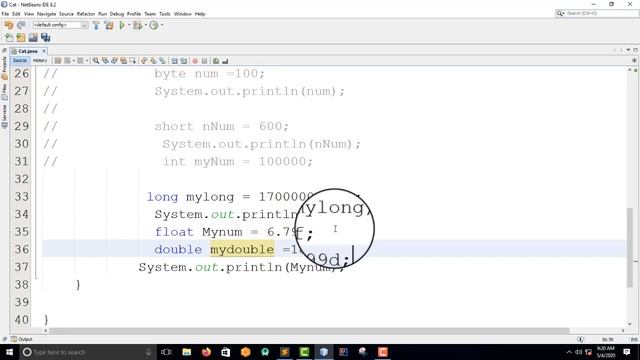Click the Redo arrow in the main toolbar
The width and height of the screenshot is (640, 360).
(21, 25)
